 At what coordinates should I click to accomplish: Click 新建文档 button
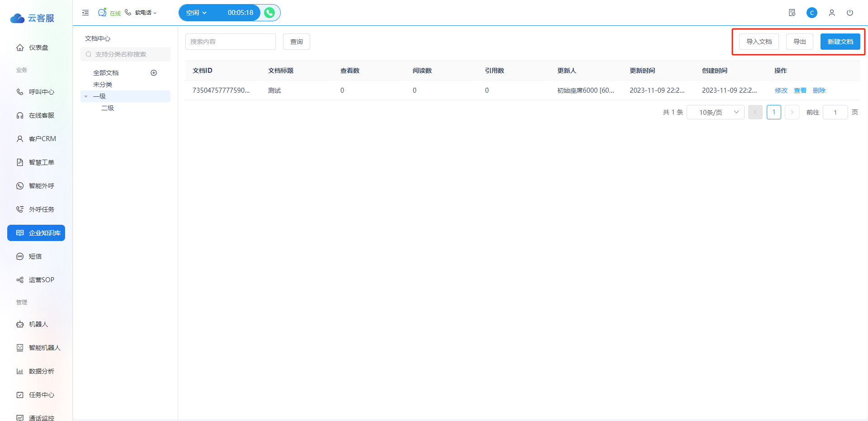click(840, 42)
